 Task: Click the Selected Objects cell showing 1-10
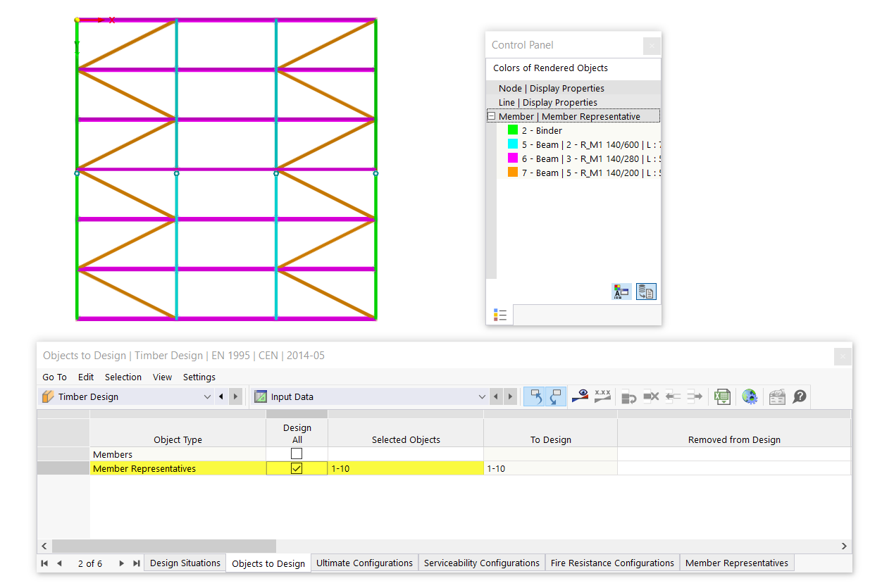click(x=405, y=468)
